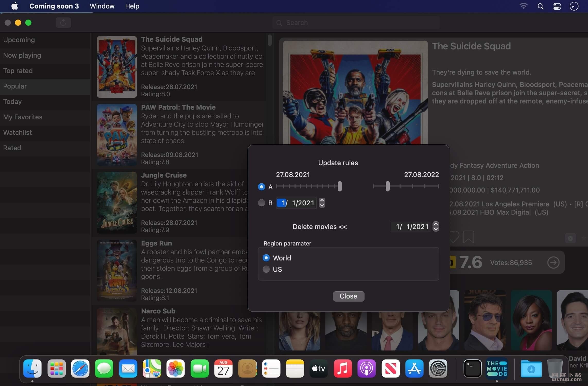
Task: Open Terminal from the dock
Action: 473,369
